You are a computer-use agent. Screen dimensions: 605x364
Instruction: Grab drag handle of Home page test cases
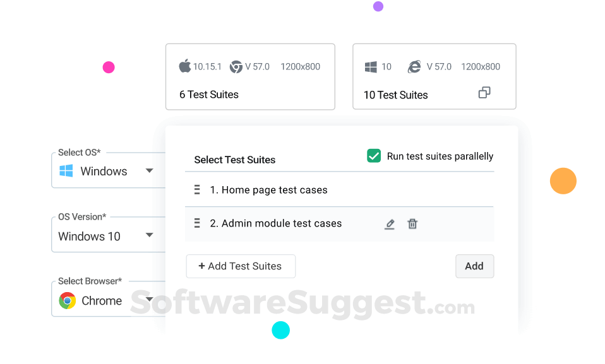[197, 189]
